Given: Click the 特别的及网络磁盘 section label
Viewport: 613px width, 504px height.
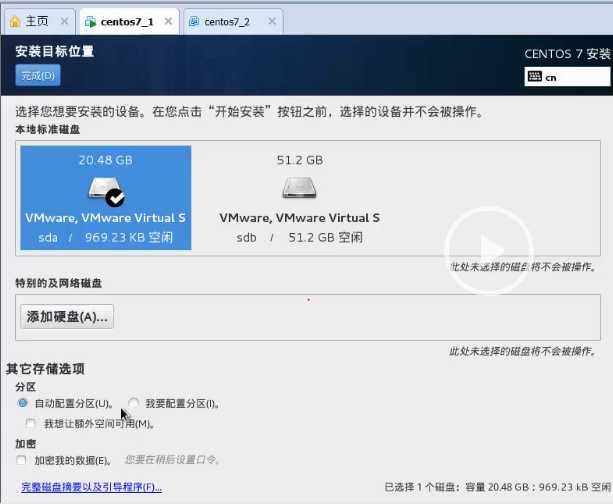Looking at the screenshot, I should 59,283.
